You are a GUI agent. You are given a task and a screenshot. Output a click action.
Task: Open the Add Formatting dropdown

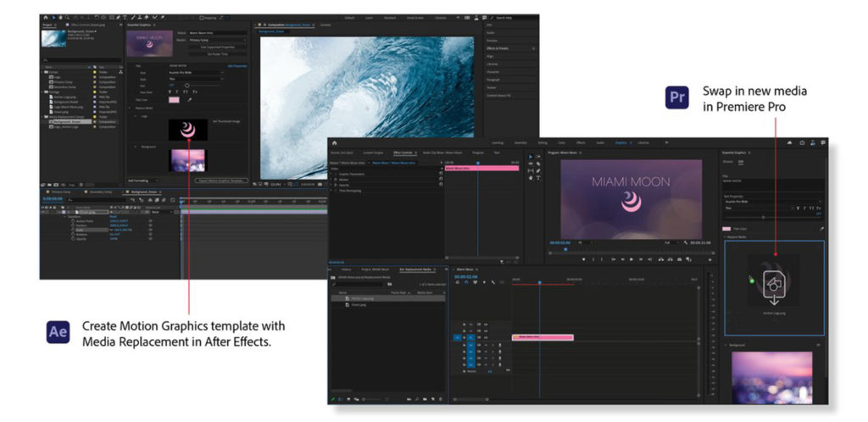[x=142, y=180]
